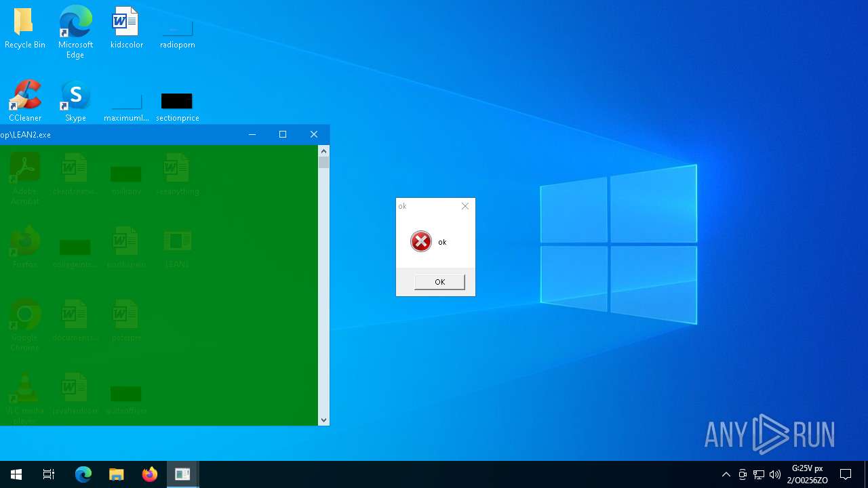Screen dimensions: 868x488
Task: Click the dimmed Google Chrome desktop shortcut
Action: pyautogui.click(x=25, y=325)
